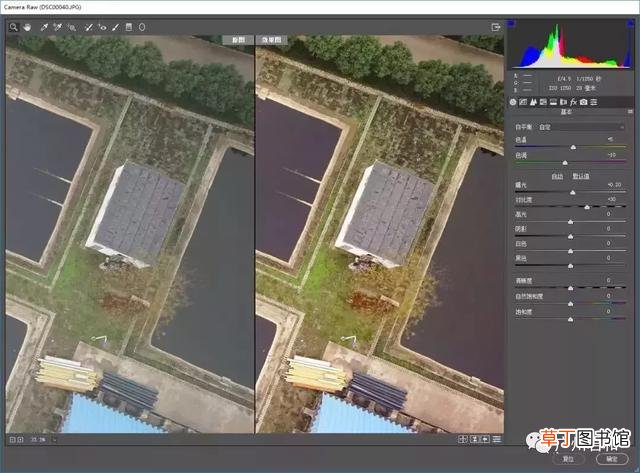Click the 自动 auto adjustment link
Image resolution: width=640 pixels, height=473 pixels.
tap(557, 176)
